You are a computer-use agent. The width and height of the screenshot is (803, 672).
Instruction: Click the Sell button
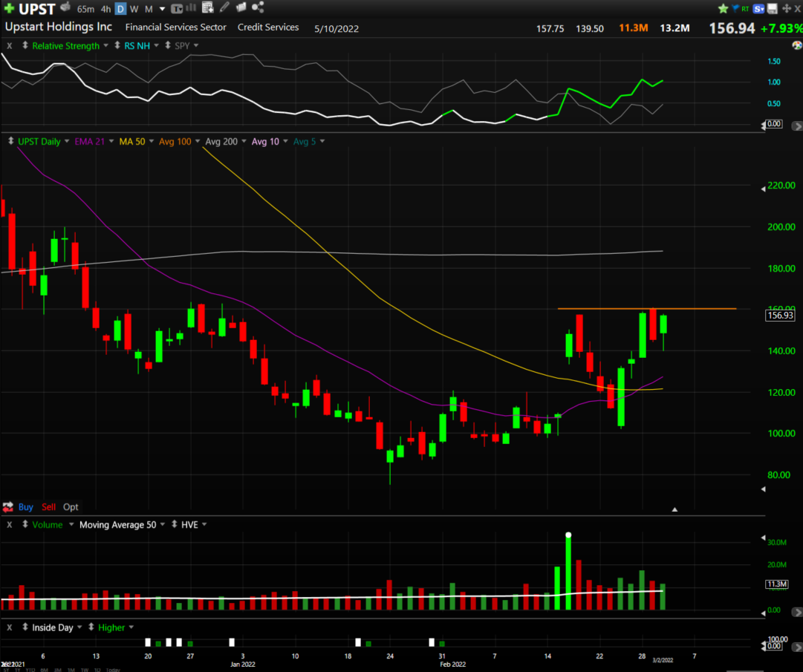tap(48, 506)
